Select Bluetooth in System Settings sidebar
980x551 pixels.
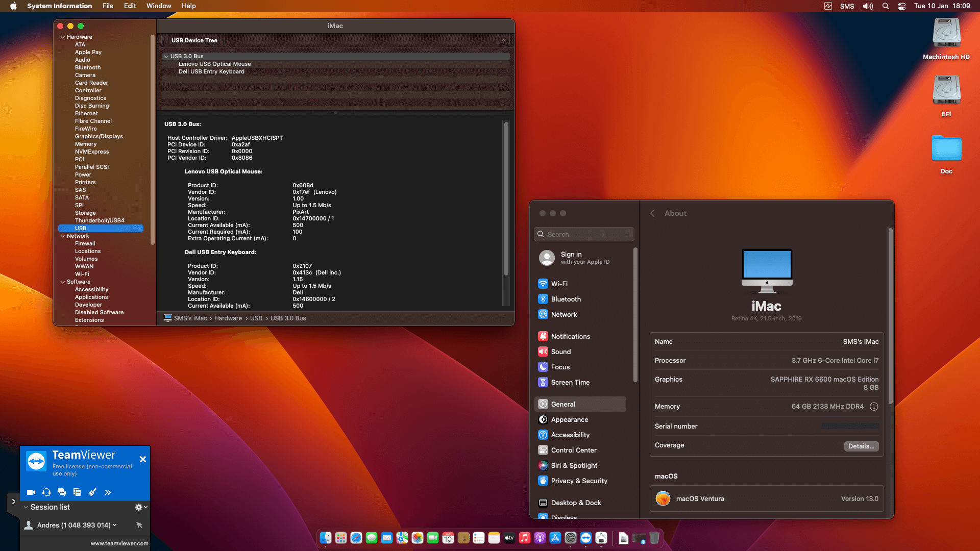click(x=566, y=299)
